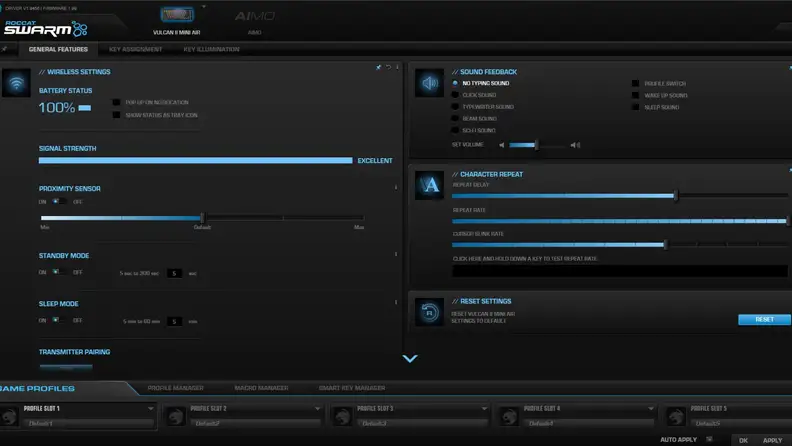Click the Sound Feedback speaker icon
Screen dimensions: 792x446
pos(429,83)
